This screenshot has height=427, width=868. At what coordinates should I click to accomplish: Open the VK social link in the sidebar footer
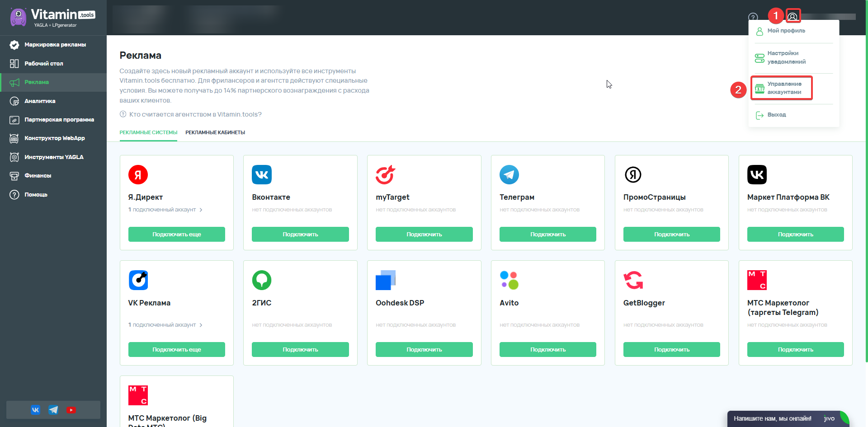click(35, 410)
